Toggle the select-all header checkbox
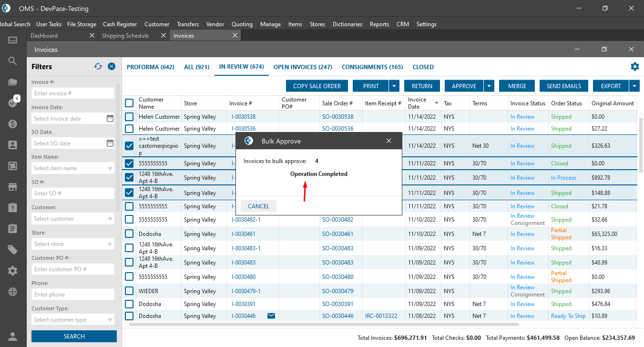644x347 pixels. (129, 103)
